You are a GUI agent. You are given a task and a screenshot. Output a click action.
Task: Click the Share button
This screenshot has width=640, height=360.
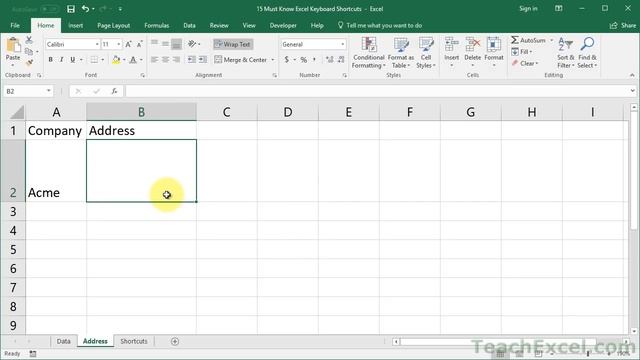coord(623,25)
